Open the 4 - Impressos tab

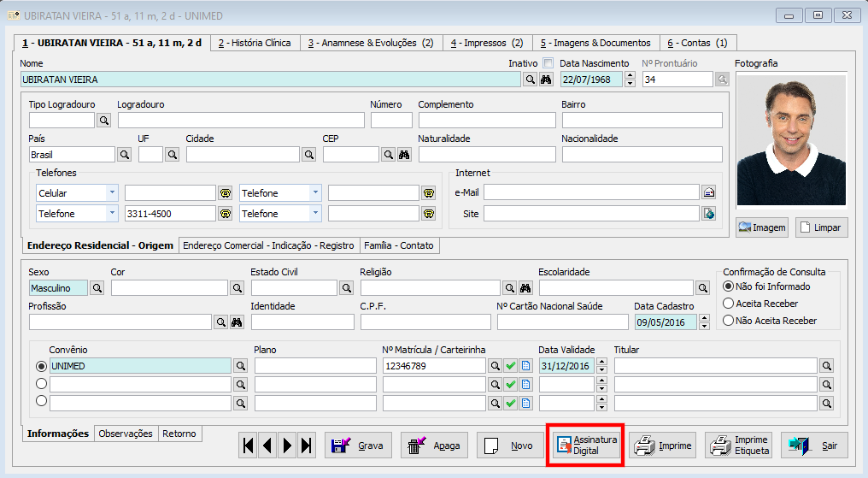coord(487,43)
